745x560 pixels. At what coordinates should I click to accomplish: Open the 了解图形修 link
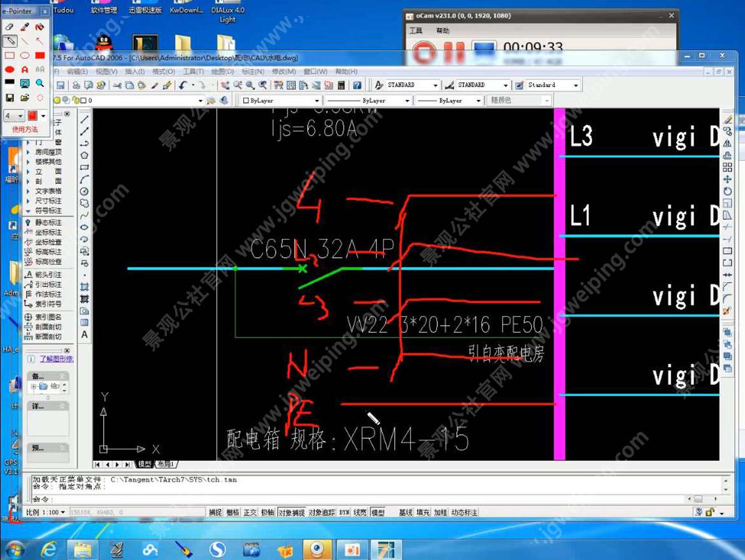tap(56, 359)
